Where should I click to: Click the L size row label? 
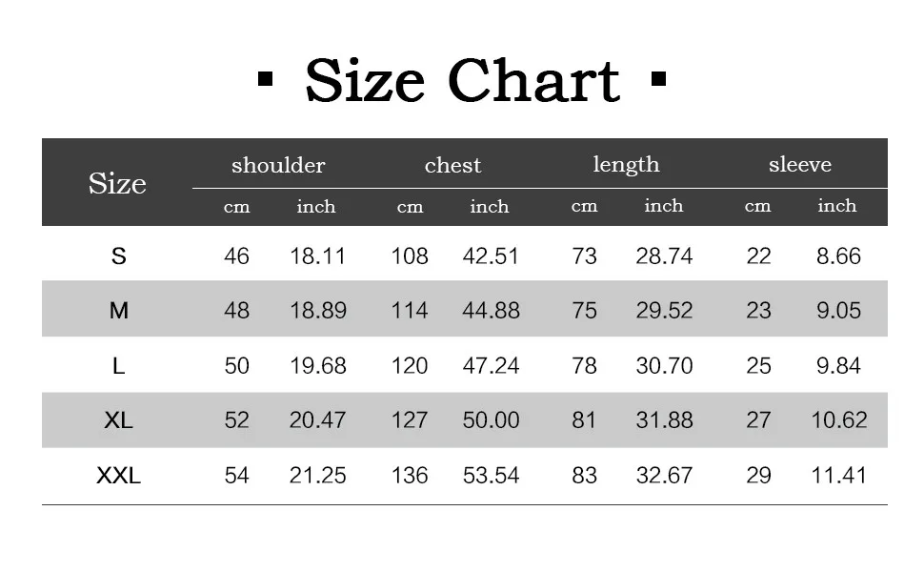pyautogui.click(x=118, y=366)
